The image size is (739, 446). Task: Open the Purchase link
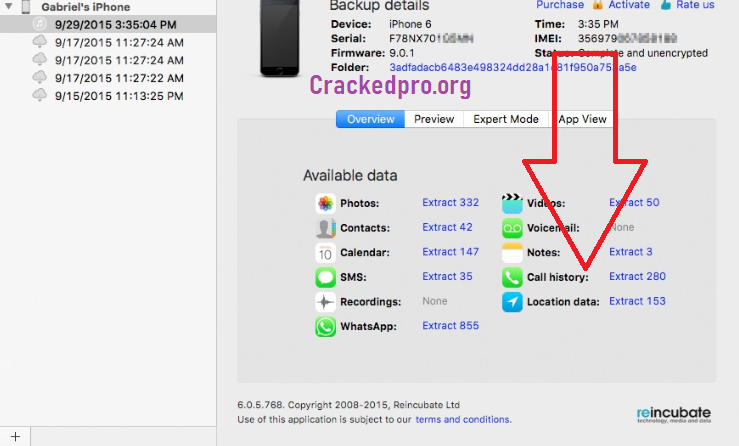coord(560,5)
